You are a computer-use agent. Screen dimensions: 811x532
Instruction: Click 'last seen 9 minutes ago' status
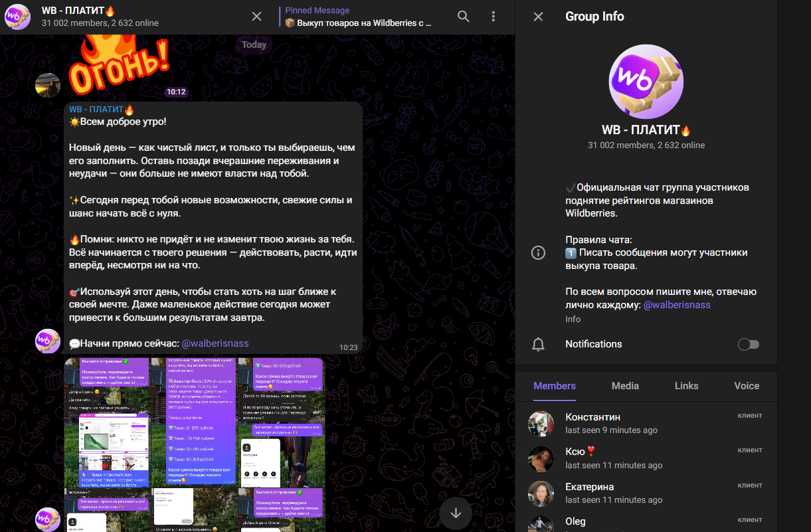pos(611,430)
